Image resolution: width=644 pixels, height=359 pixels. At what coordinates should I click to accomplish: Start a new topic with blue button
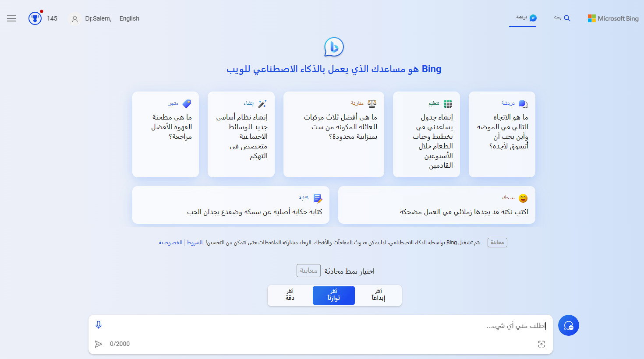click(x=568, y=326)
